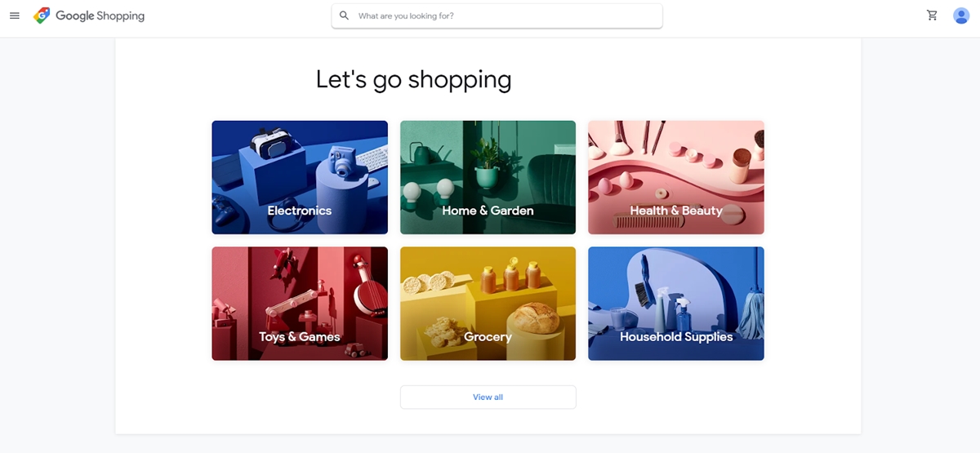Click the Let's go shopping heading
The image size is (980, 453).
click(413, 79)
